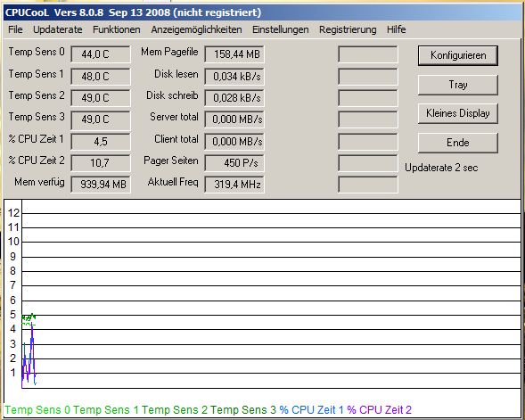Click the Temp Sens 2 label
525x420 pixels.
[37, 95]
